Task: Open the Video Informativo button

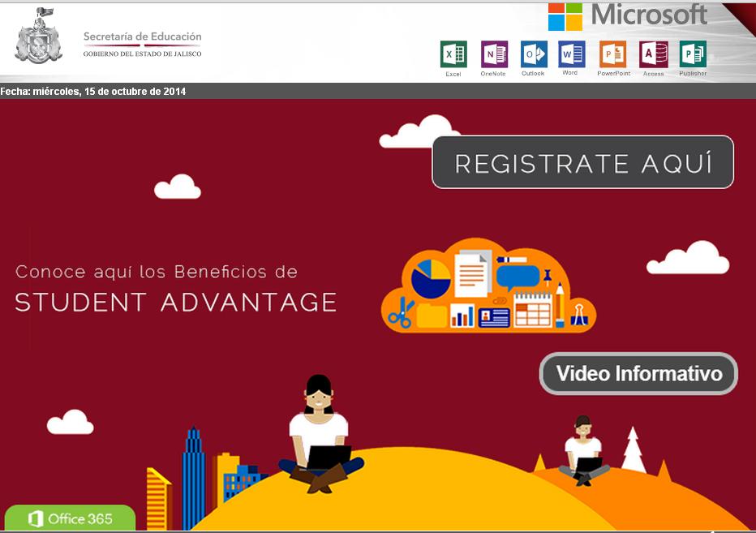Action: tap(638, 373)
